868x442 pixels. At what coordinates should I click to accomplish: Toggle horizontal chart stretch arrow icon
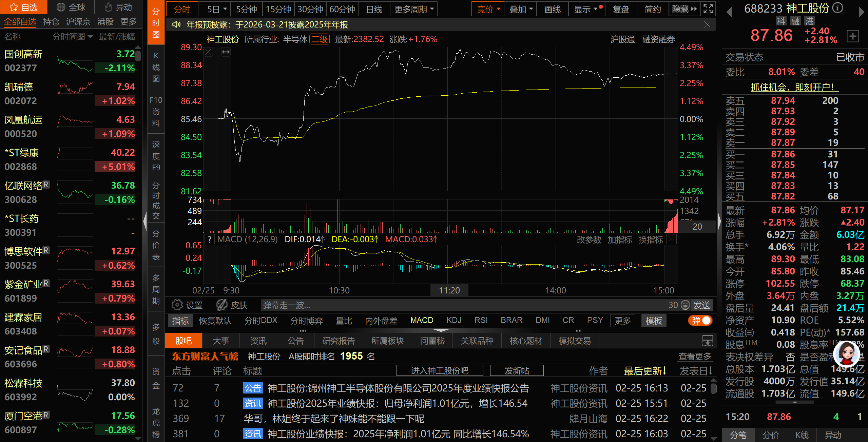pos(226,52)
